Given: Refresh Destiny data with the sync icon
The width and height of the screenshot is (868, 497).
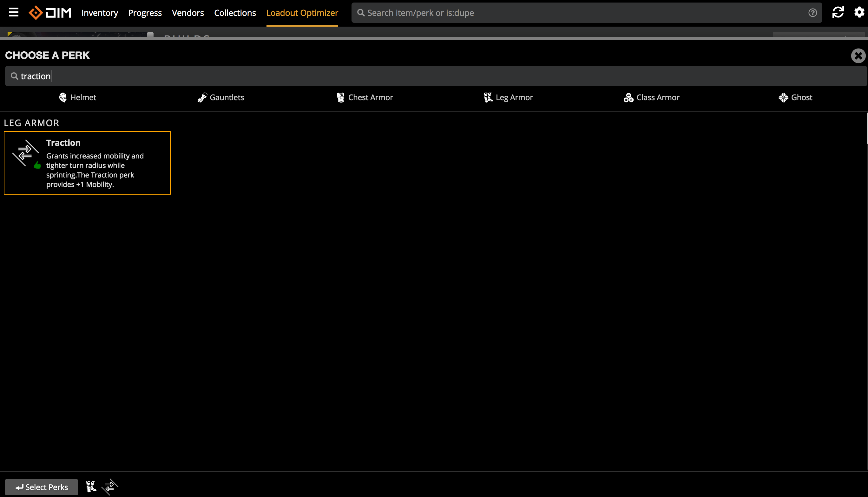Looking at the screenshot, I should click(838, 12).
